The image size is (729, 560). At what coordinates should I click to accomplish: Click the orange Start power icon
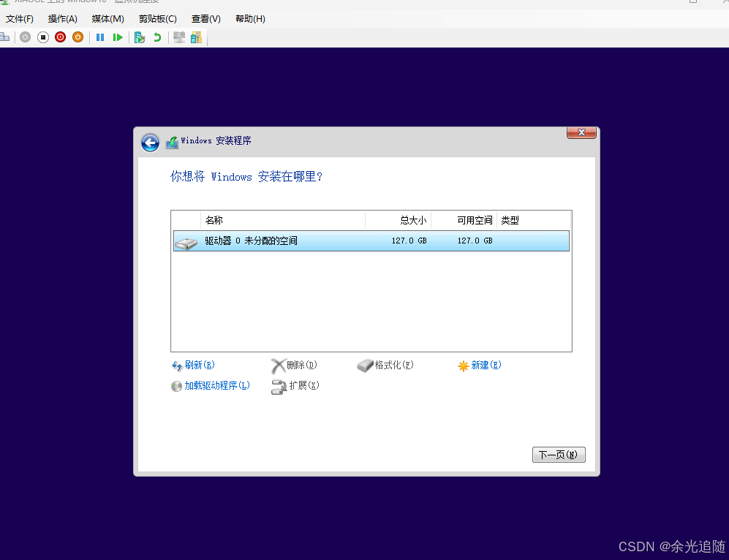[x=78, y=37]
